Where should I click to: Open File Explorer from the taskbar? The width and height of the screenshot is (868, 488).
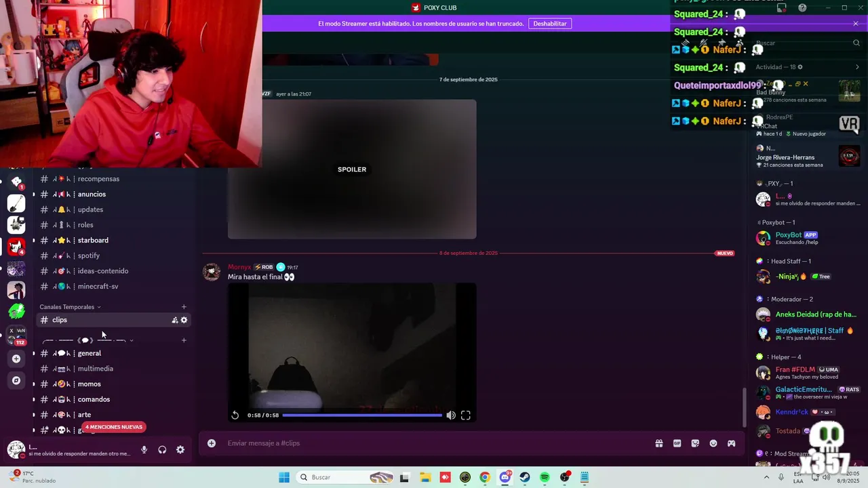pyautogui.click(x=425, y=477)
